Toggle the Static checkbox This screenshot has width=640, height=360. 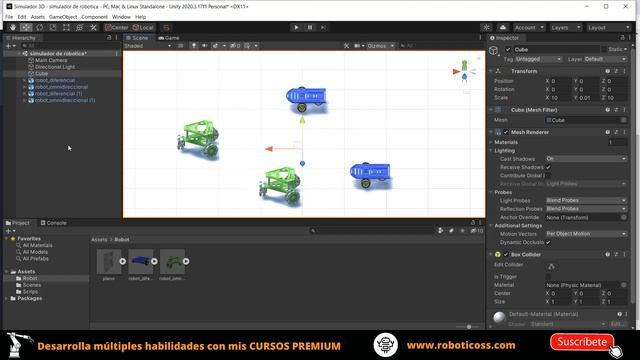[x=604, y=49]
